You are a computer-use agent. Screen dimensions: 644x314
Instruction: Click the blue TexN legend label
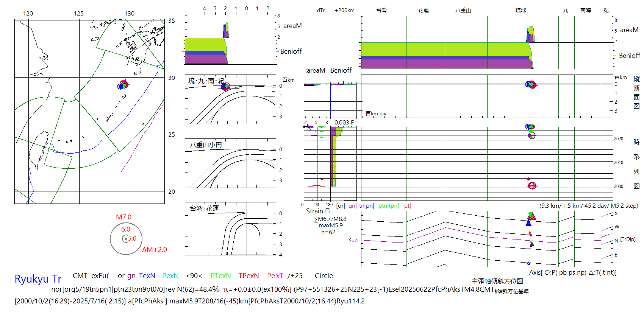tap(147, 276)
